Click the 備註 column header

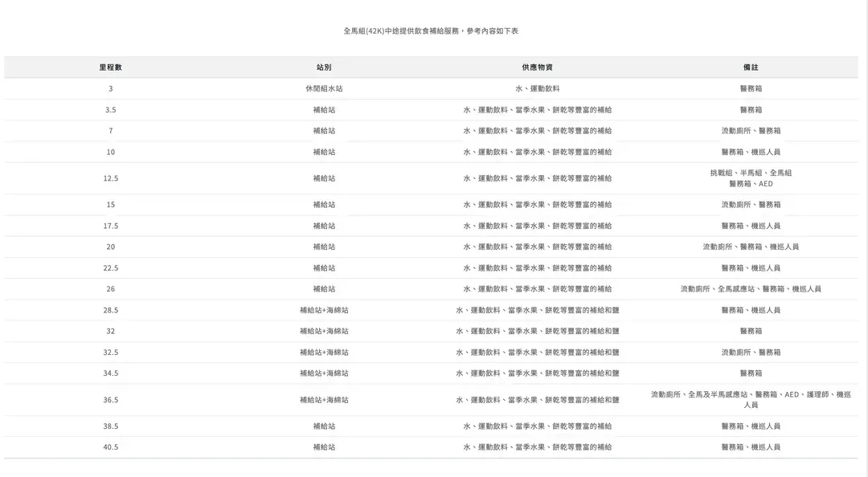[x=751, y=67]
